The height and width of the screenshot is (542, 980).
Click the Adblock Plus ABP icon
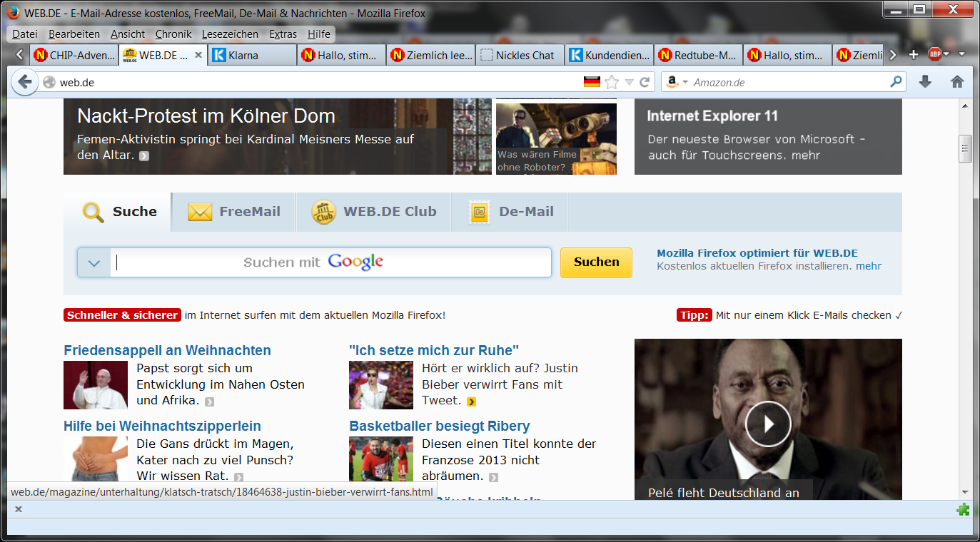tap(934, 54)
